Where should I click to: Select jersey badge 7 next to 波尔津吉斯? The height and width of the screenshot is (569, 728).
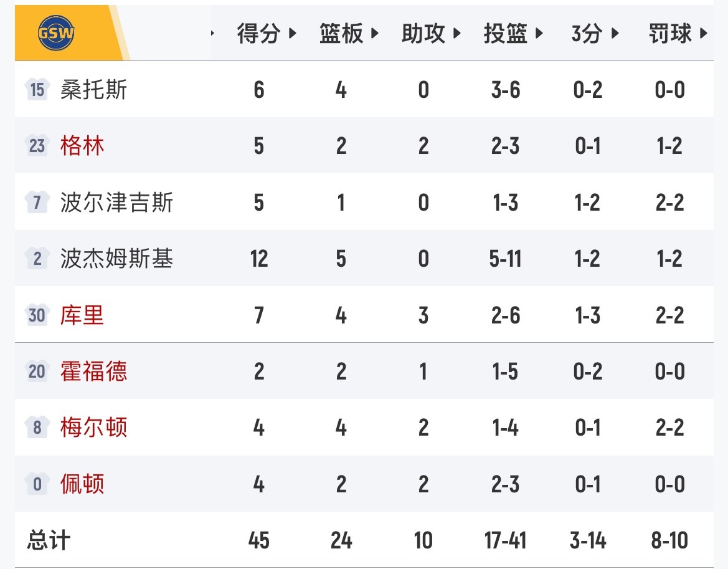tap(36, 202)
